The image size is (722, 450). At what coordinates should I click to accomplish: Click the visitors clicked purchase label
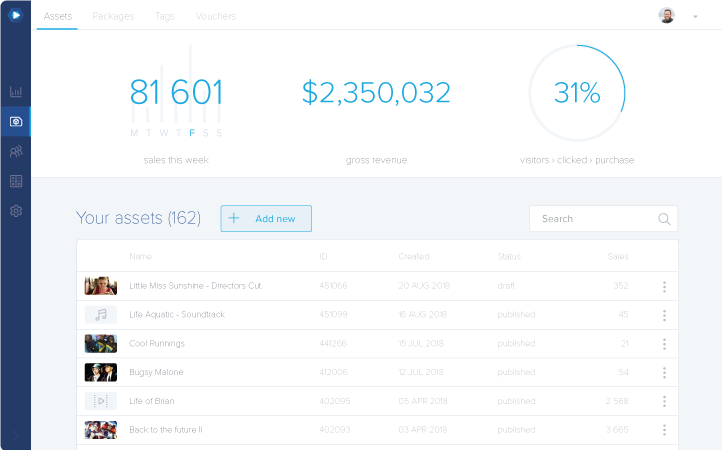(x=577, y=160)
